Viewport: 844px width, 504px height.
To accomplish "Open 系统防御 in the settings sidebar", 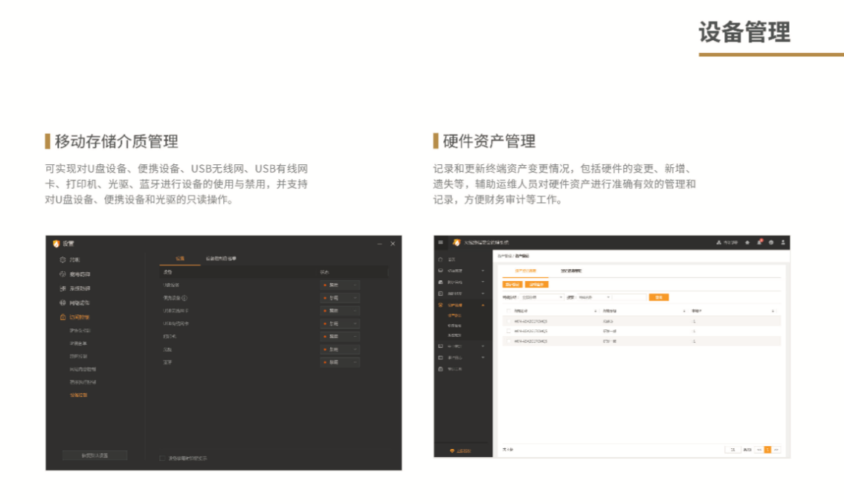I will tap(75, 289).
